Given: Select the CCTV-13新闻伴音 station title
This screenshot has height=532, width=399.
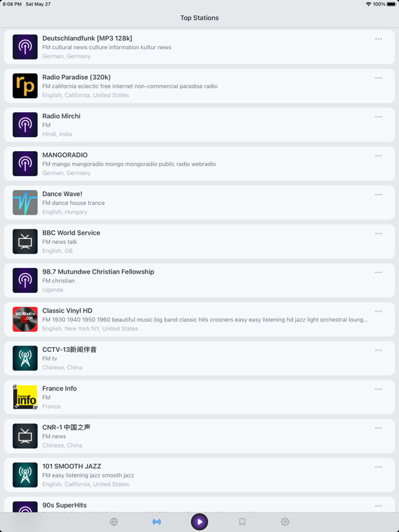Looking at the screenshot, I should click(69, 349).
